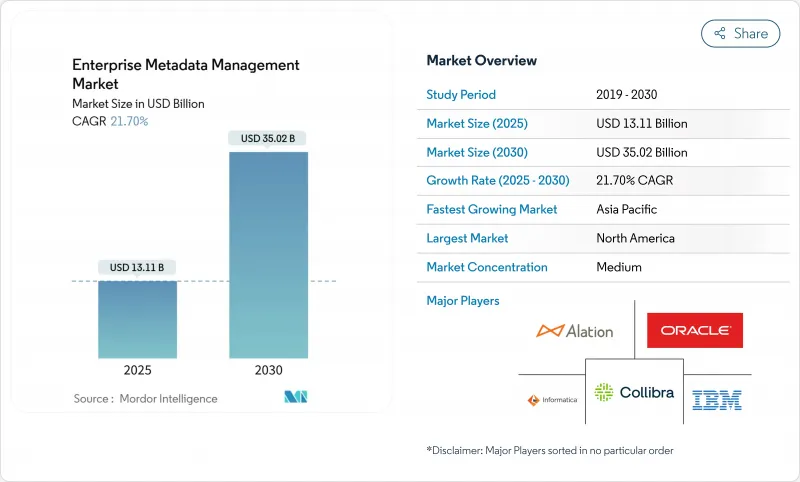Click the IBM logo

(716, 399)
